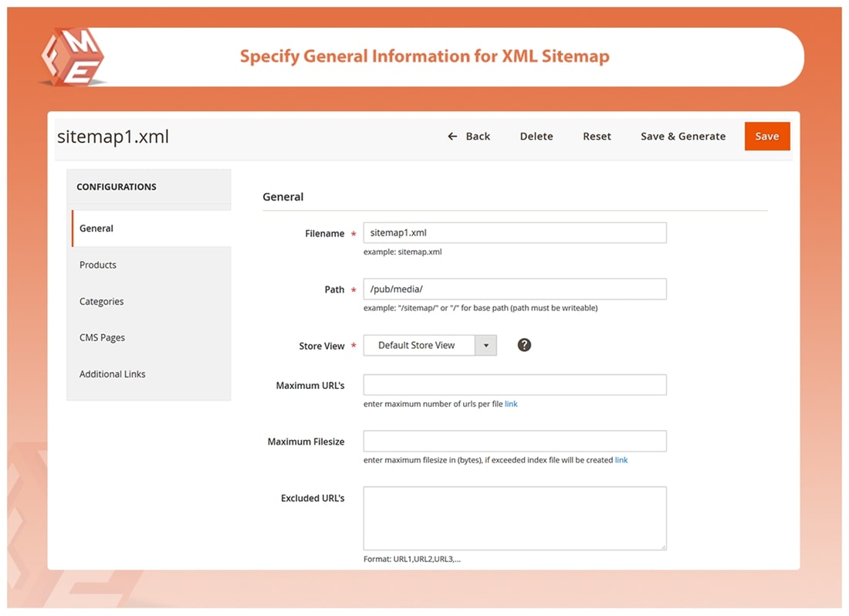The width and height of the screenshot is (849, 616).
Task: Focus the Maximum URL's field
Action: point(515,385)
